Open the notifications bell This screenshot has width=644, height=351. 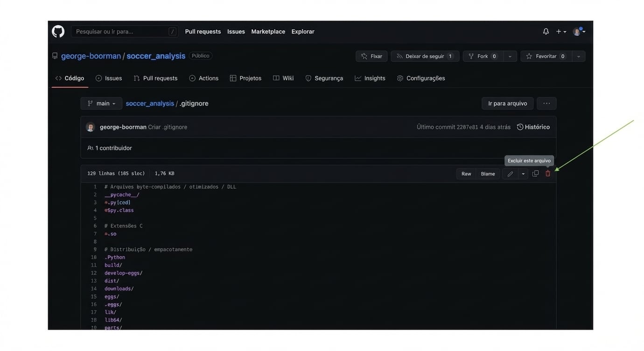click(546, 32)
